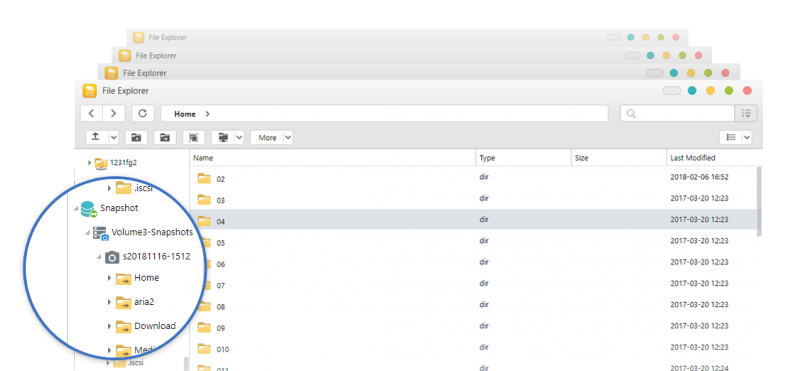
Task: Click the Snapshot database icon
Action: point(89,209)
